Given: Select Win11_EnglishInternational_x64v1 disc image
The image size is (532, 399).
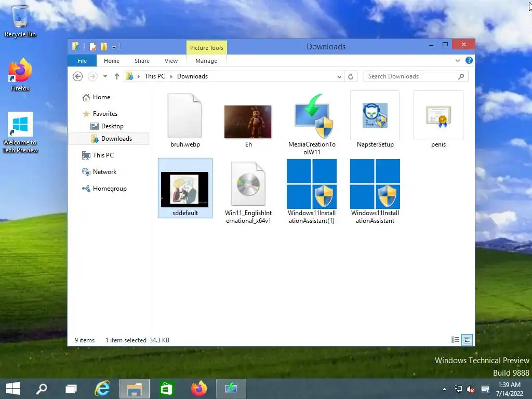Looking at the screenshot, I should tap(248, 192).
